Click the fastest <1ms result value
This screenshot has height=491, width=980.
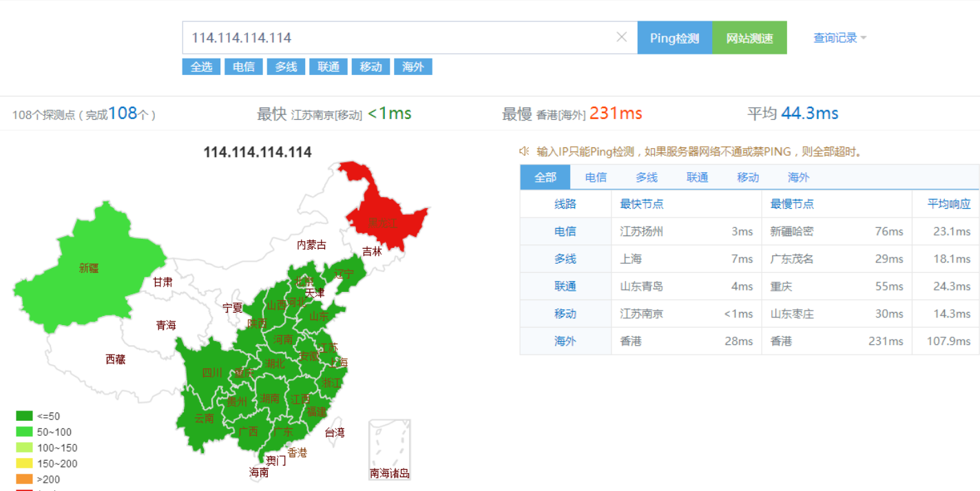coord(390,113)
